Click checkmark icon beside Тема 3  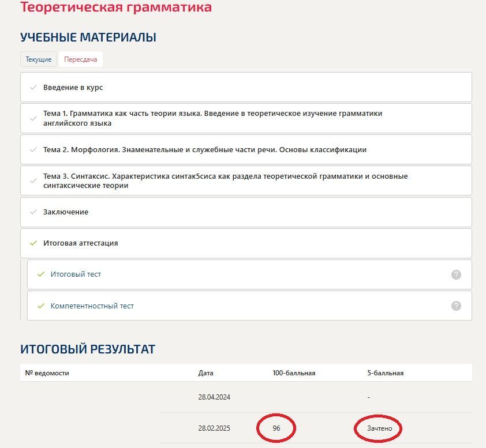point(33,180)
